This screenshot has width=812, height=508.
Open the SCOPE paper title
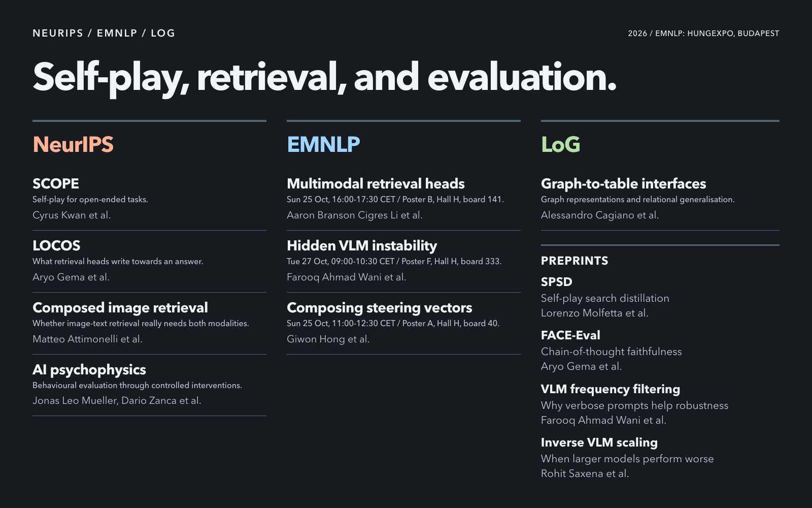point(56,183)
